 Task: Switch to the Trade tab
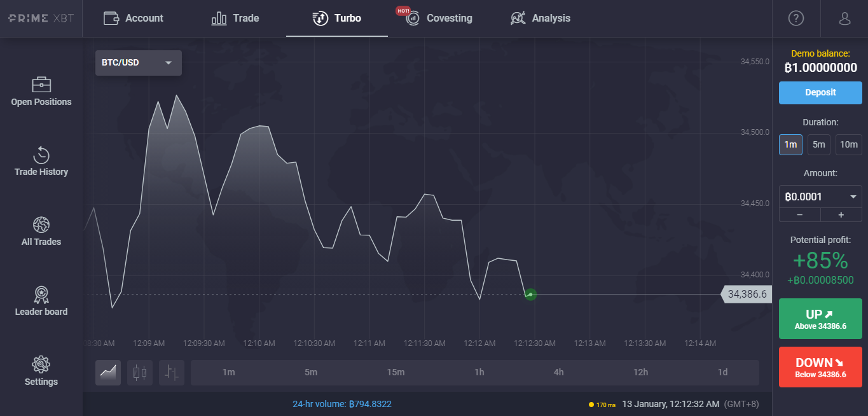(x=235, y=18)
